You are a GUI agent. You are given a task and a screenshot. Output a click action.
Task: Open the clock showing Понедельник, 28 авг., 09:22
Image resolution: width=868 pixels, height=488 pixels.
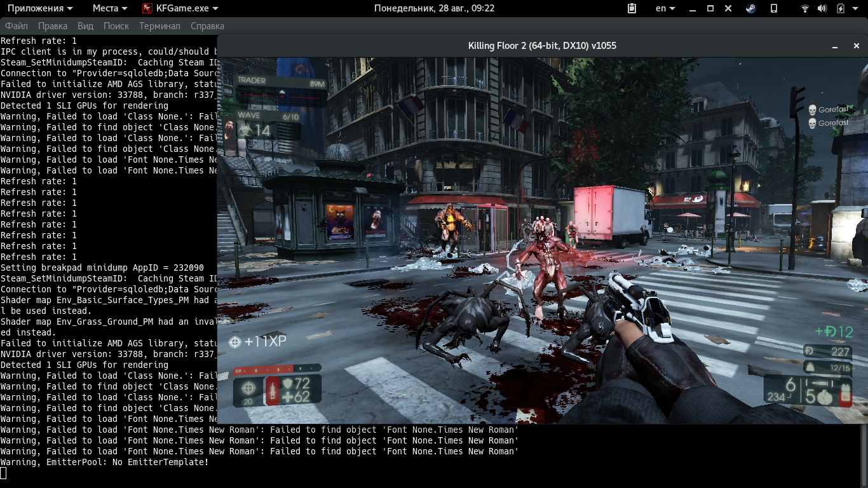(434, 8)
